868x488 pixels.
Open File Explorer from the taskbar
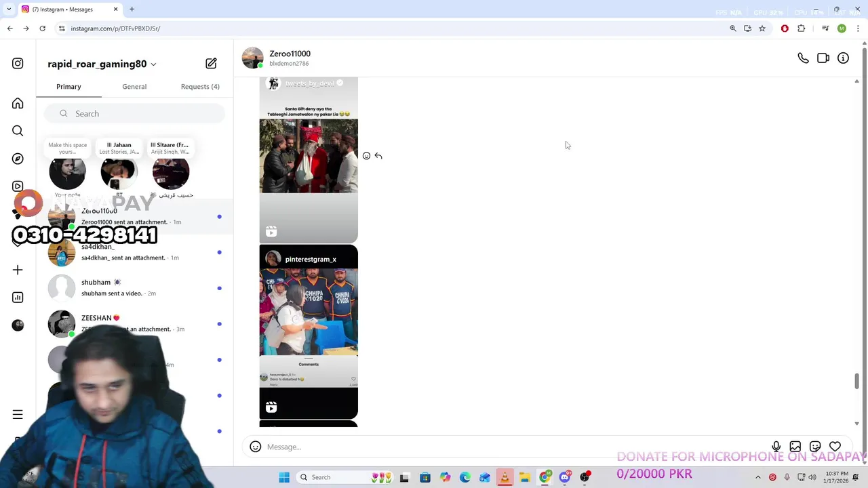525,477
